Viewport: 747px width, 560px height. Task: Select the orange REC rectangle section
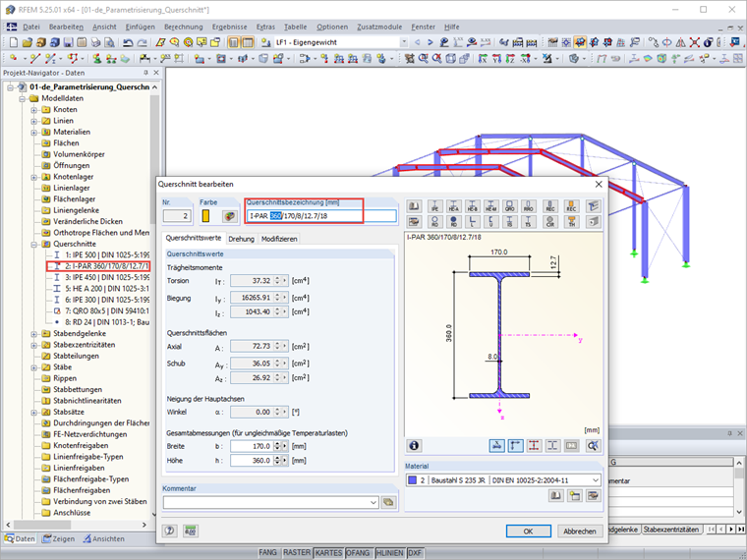572,206
